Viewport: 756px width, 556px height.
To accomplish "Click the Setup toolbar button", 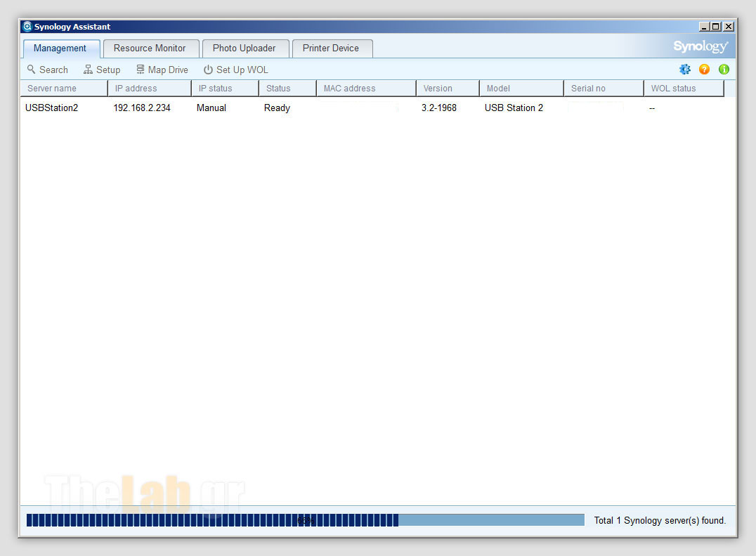I will click(x=102, y=70).
